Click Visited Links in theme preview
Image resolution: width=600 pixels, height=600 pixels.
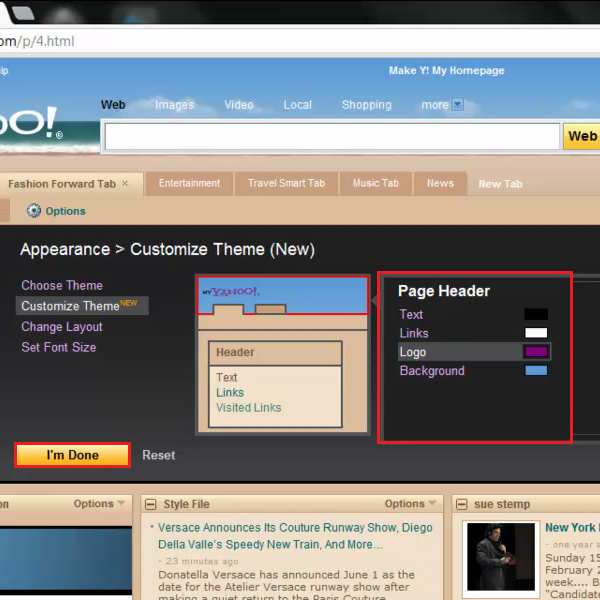pos(249,408)
